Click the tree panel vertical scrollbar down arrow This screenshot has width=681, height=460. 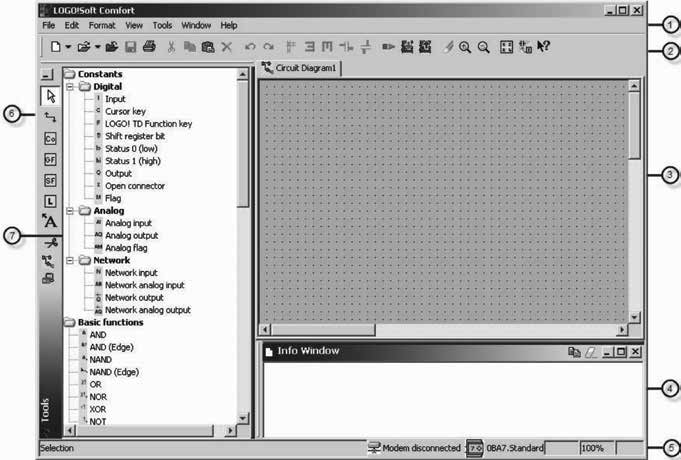[x=242, y=419]
